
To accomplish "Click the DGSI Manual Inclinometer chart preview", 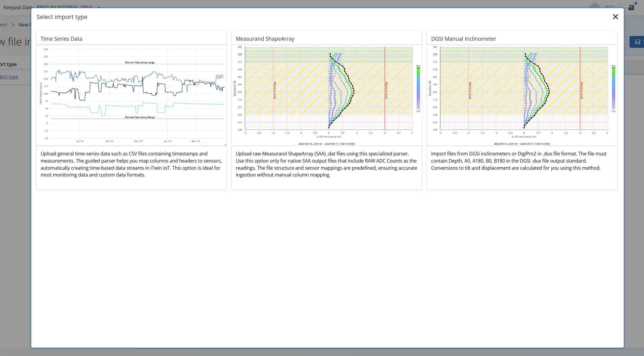I will pos(522,95).
